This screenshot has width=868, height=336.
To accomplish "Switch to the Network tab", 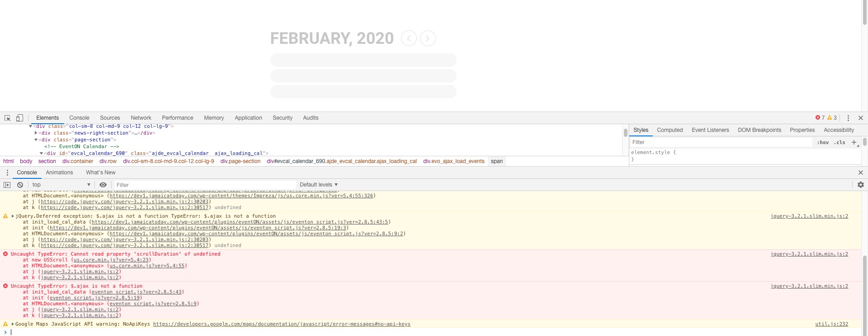I will click(x=141, y=118).
